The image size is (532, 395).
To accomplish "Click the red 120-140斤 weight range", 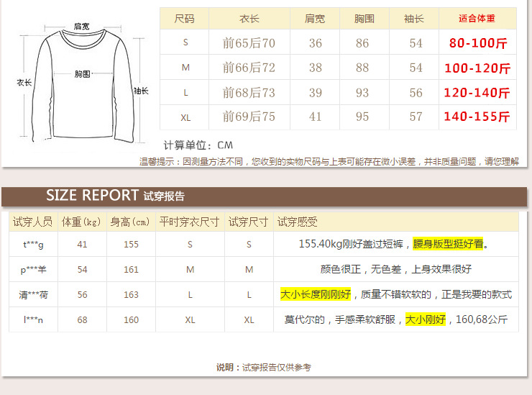I will pos(477,93).
